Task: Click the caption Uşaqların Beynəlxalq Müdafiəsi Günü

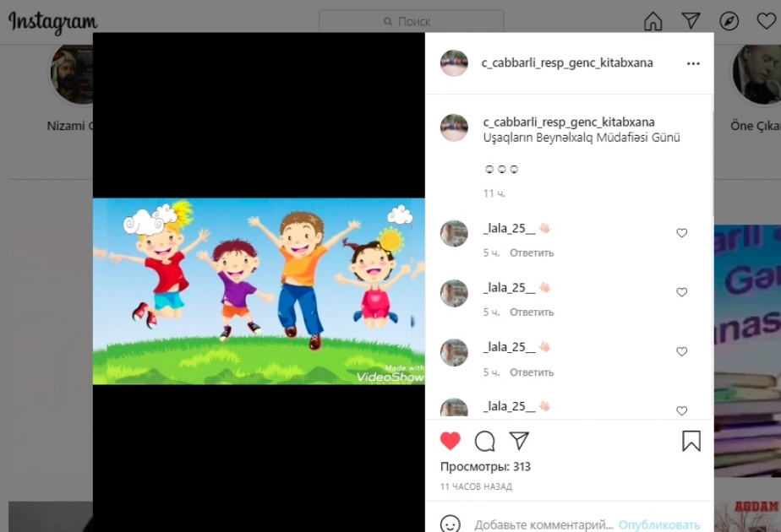Action: click(582, 138)
